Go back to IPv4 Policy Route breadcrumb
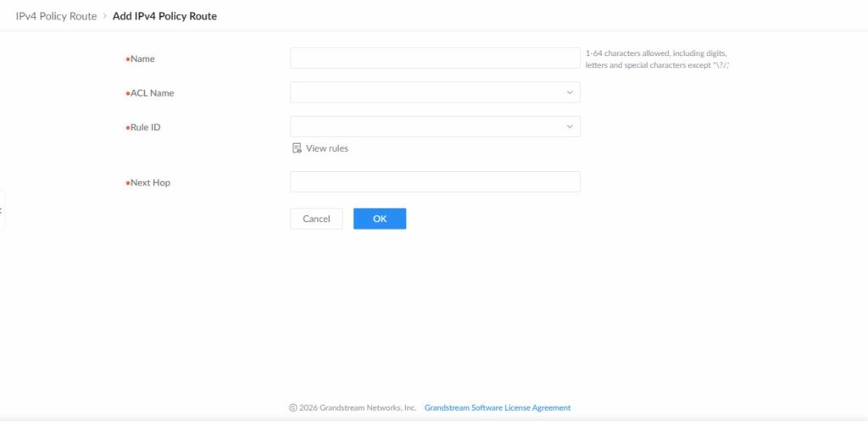Screen dimensions: 868x421 (56, 16)
